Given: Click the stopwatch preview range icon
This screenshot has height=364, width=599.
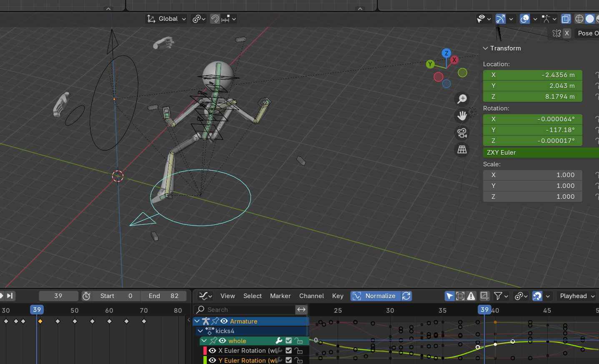Looking at the screenshot, I should [x=86, y=296].
